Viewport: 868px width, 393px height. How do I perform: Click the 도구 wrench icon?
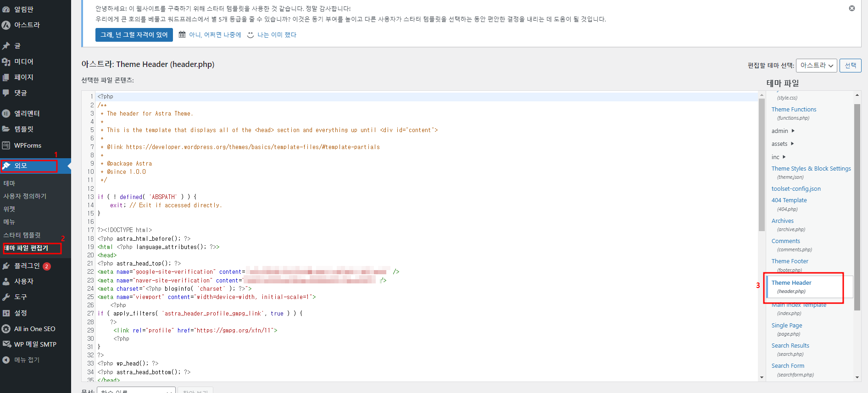click(6, 297)
